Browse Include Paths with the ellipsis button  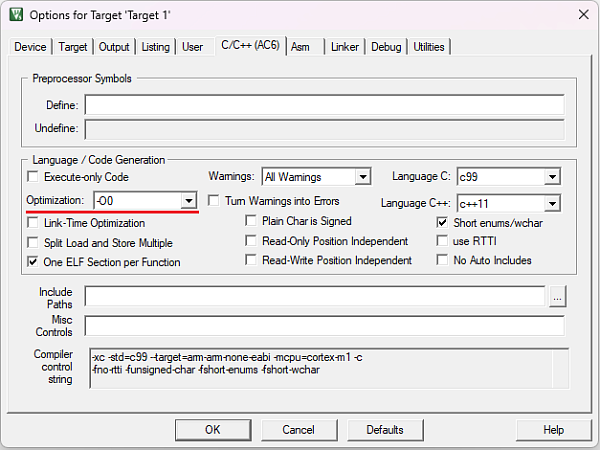coord(557,295)
